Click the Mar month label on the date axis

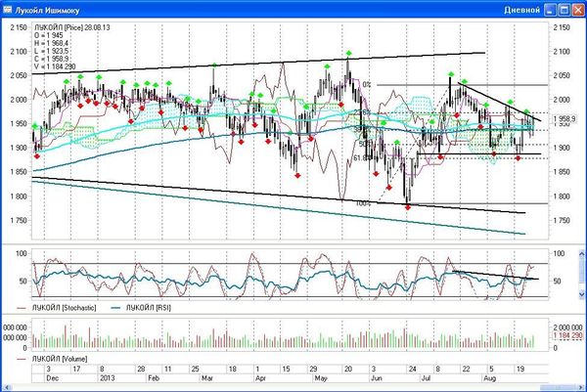pyautogui.click(x=207, y=378)
